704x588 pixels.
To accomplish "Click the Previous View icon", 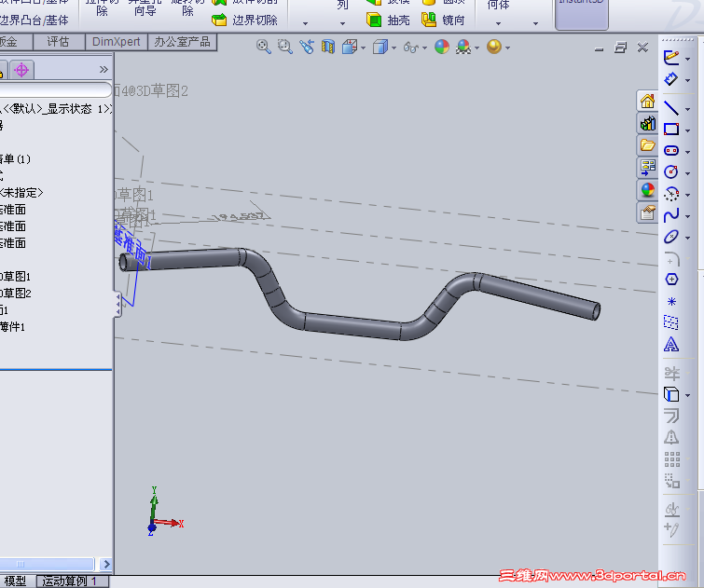I will click(x=307, y=47).
